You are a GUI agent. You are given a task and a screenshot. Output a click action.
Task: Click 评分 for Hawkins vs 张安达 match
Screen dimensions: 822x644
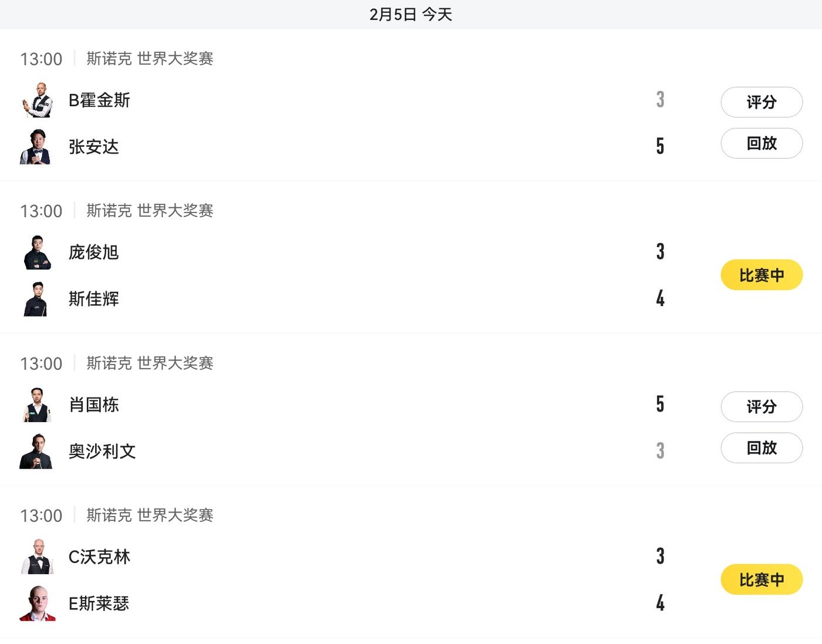(761, 102)
